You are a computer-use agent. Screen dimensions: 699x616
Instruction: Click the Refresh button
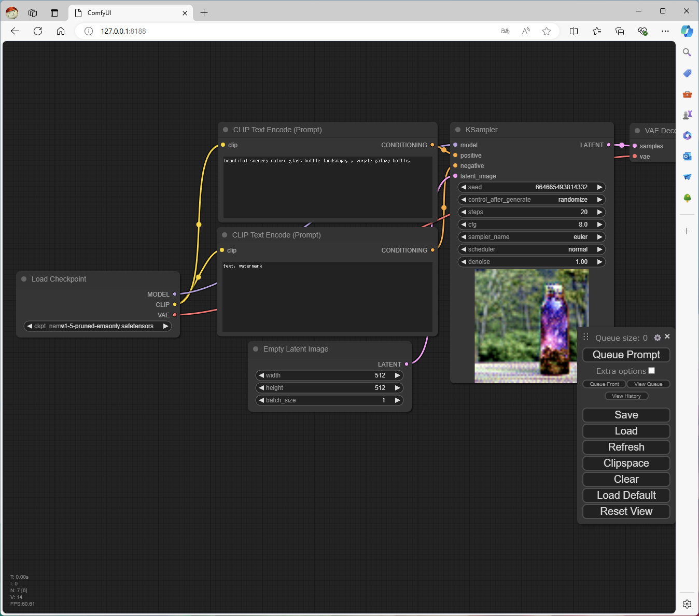point(626,447)
